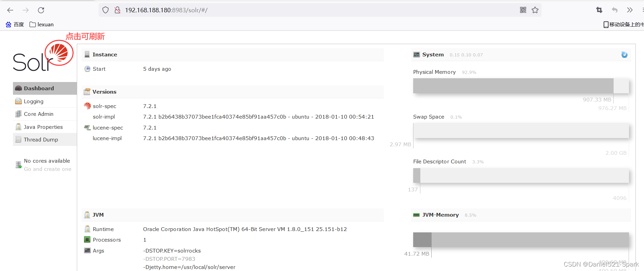644x271 pixels.
Task: Click the Physical Memory usage bar
Action: click(521, 86)
